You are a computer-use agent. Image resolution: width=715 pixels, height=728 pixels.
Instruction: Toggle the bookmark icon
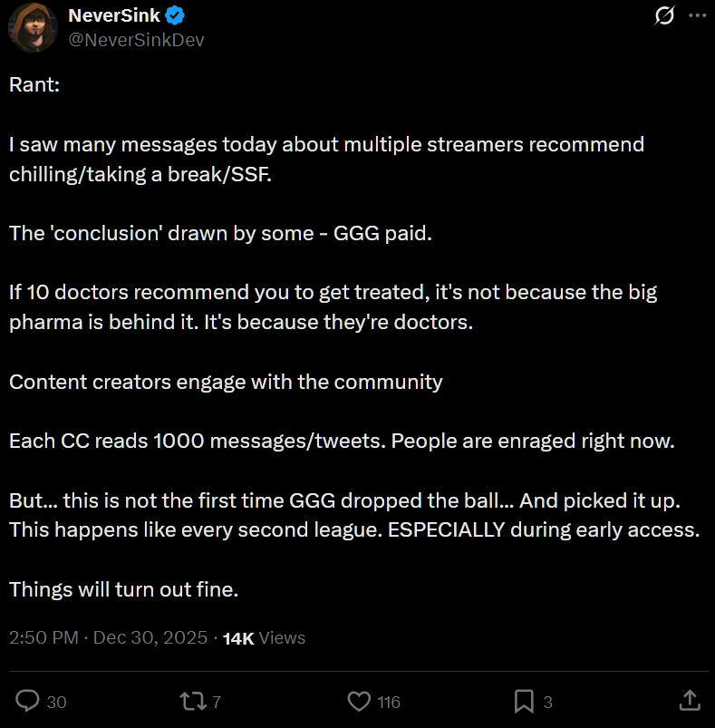(x=524, y=701)
